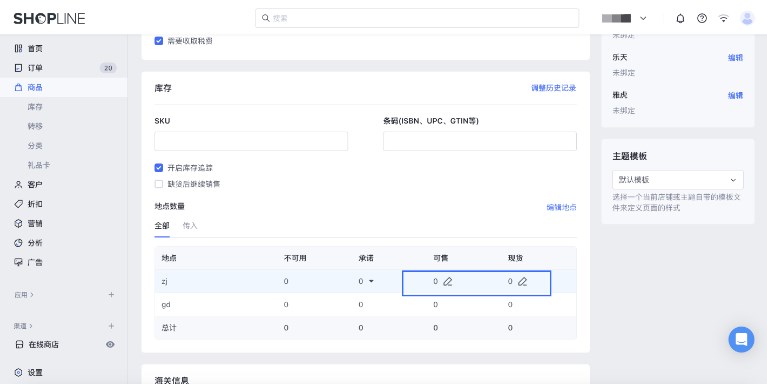
Task: Go to 礼品卡 in the sidebar
Action: tap(39, 165)
